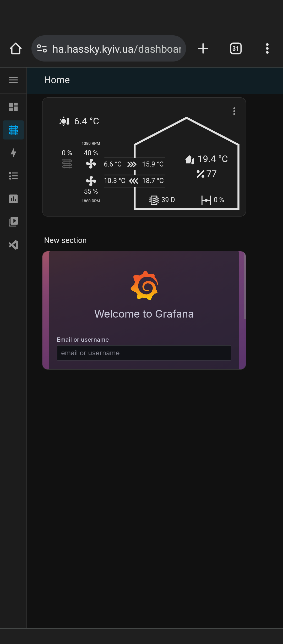Click the 39 D filter days value
The image size is (283, 644).
click(x=168, y=200)
